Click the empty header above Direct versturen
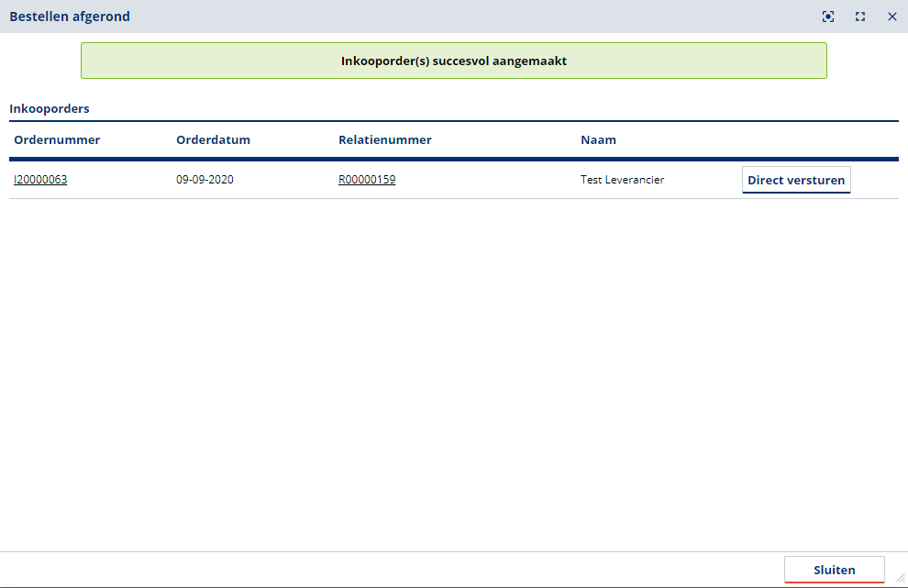 796,140
